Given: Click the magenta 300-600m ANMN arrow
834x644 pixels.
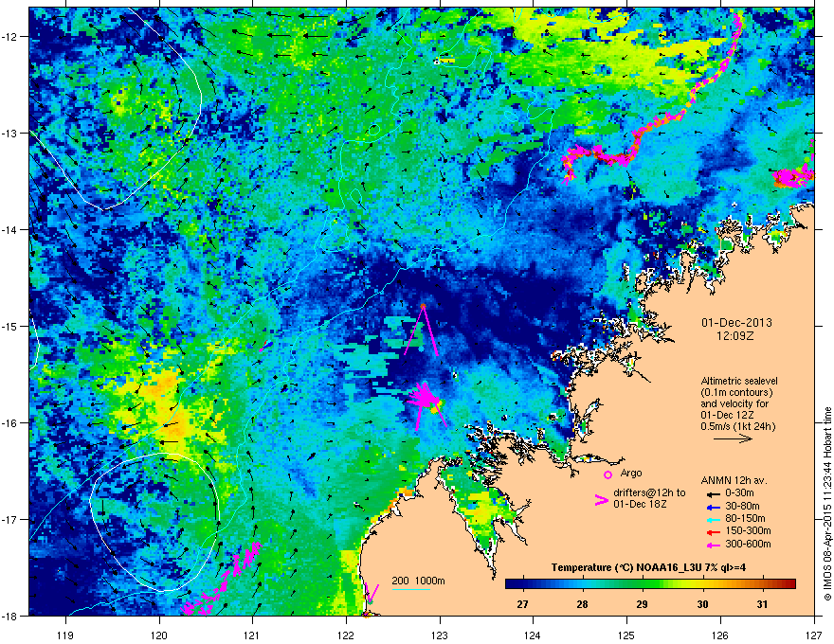Looking at the screenshot, I should (x=712, y=545).
